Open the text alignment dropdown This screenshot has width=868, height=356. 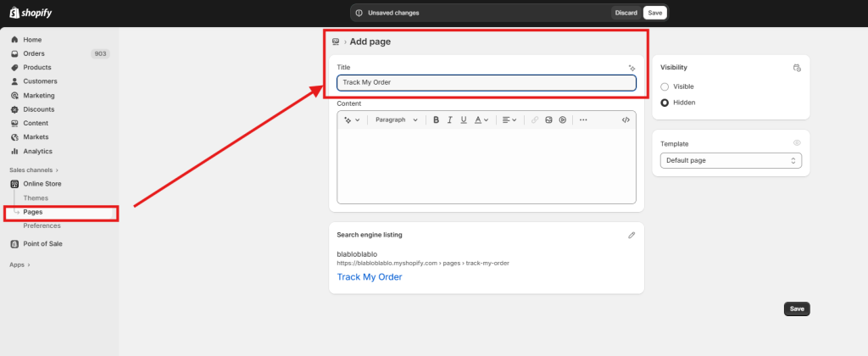509,120
